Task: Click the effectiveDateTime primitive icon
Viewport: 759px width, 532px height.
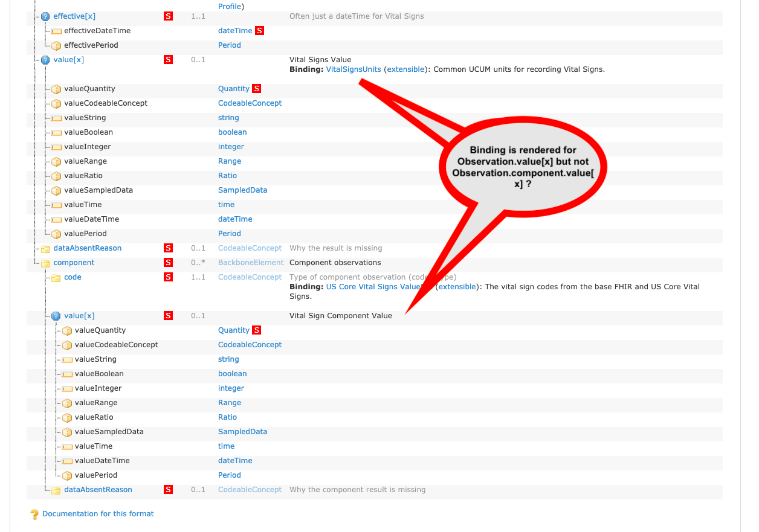Action: point(56,31)
